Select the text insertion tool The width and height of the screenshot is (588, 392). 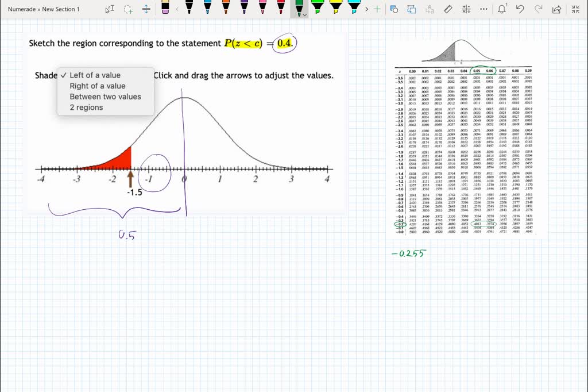pyautogui.click(x=109, y=9)
